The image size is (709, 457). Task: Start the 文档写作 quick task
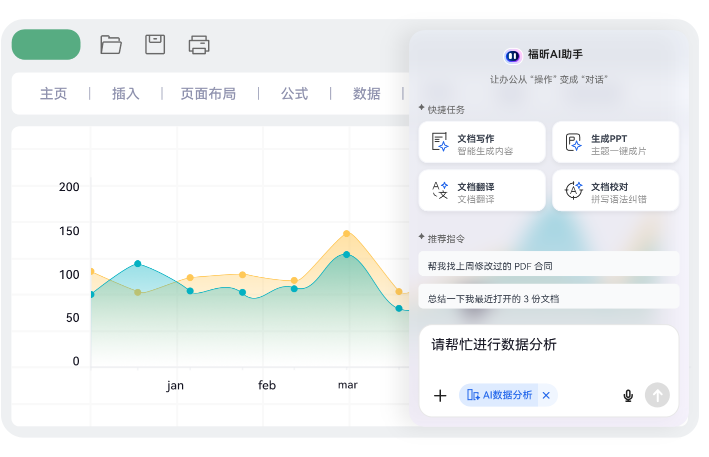point(482,142)
